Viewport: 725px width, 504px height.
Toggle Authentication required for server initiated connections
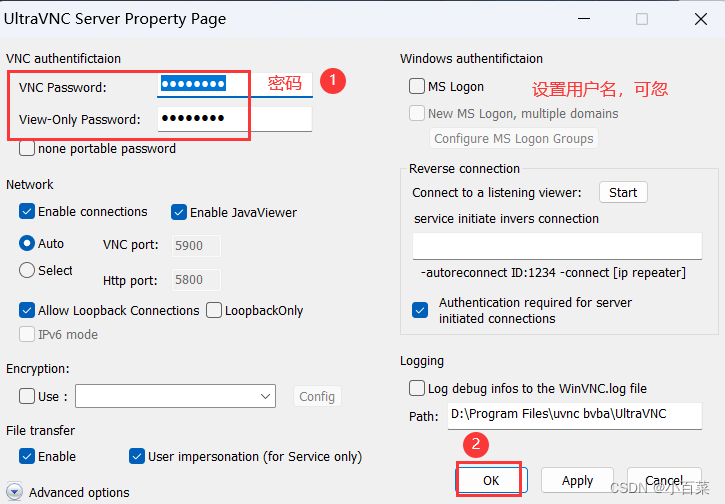(x=420, y=310)
